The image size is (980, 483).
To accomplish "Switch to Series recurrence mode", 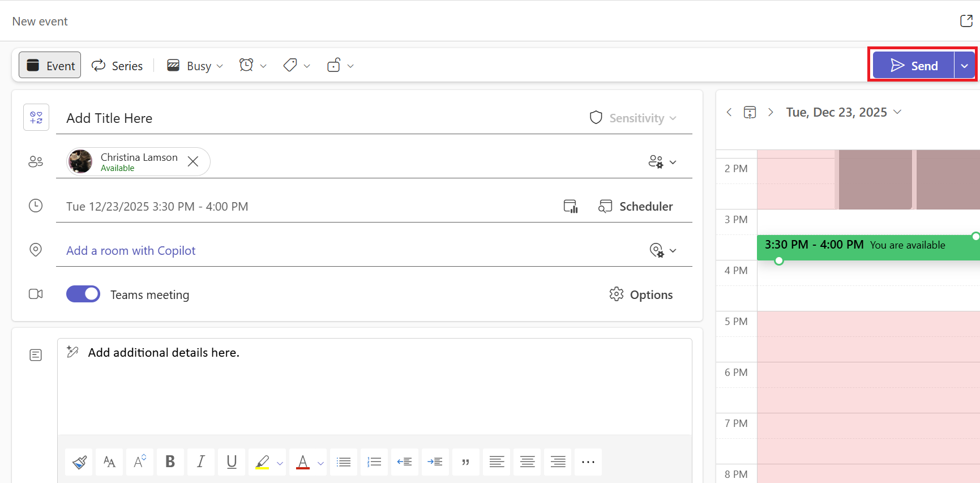I will pos(117,66).
